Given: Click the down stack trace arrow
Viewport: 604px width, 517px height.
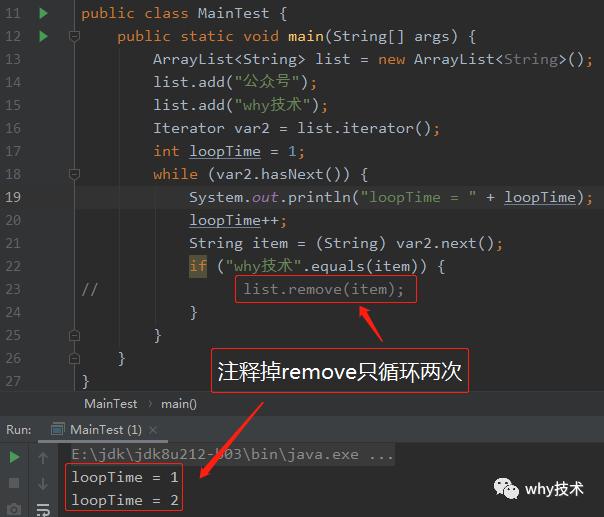Looking at the screenshot, I should 43,483.
